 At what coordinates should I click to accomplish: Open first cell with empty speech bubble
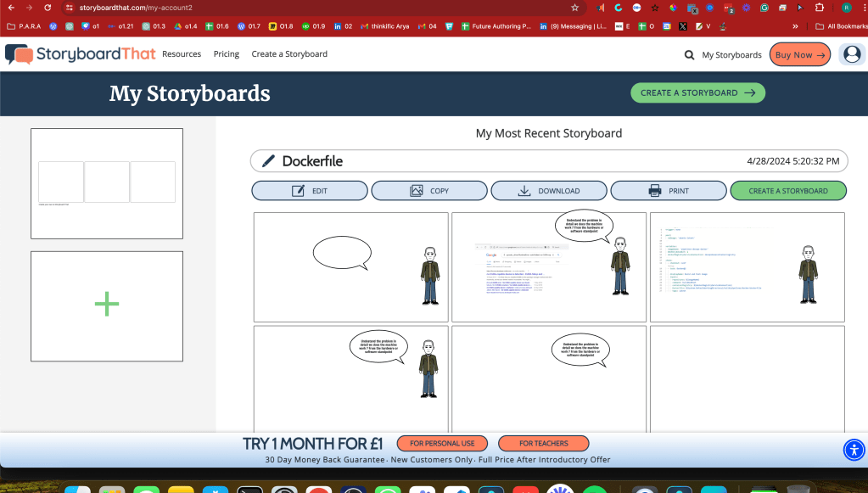click(x=351, y=267)
